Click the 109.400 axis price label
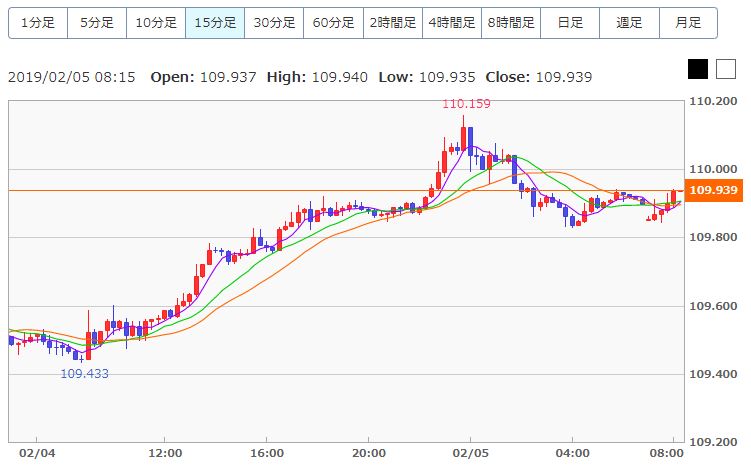The image size is (751, 469). (x=713, y=374)
